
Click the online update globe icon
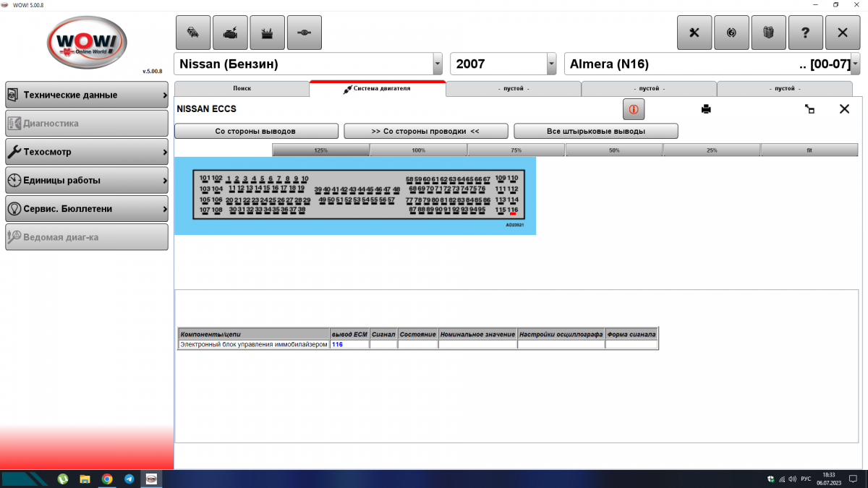(731, 33)
